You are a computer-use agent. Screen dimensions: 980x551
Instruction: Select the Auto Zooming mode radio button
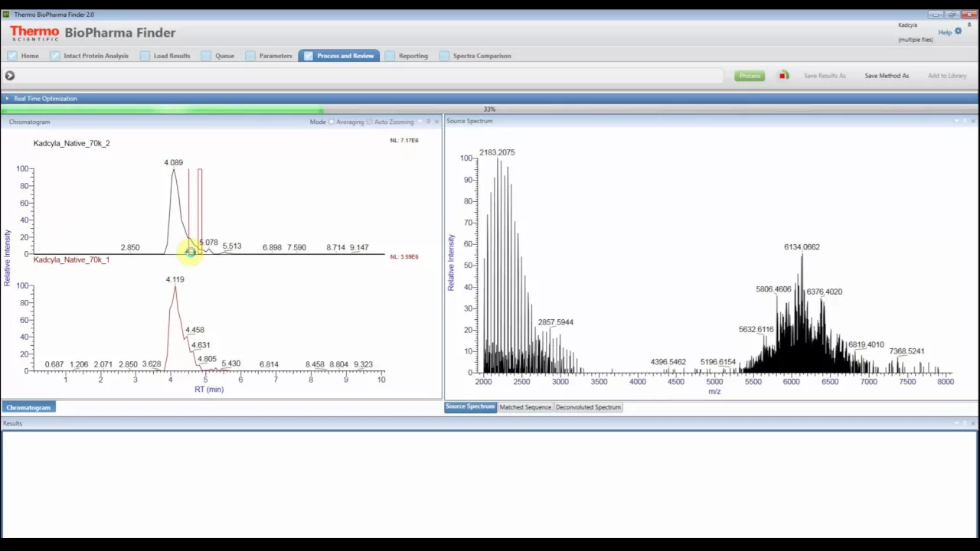370,122
